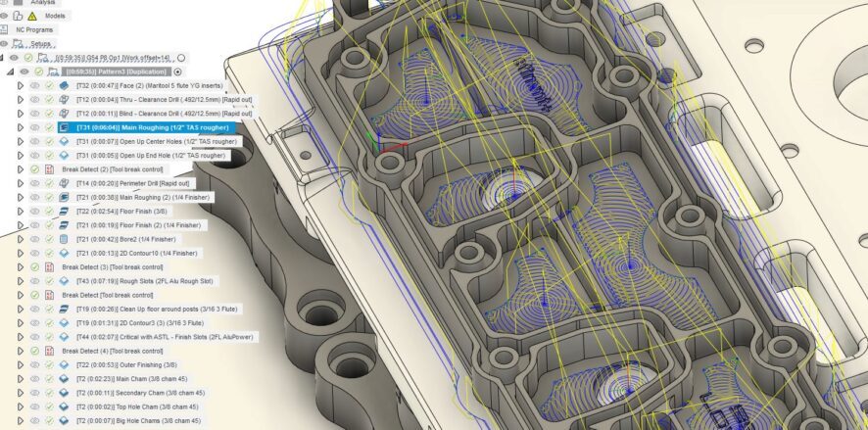Click the contour icon beside Open Up Center Holes
The width and height of the screenshot is (868, 430).
point(64,142)
